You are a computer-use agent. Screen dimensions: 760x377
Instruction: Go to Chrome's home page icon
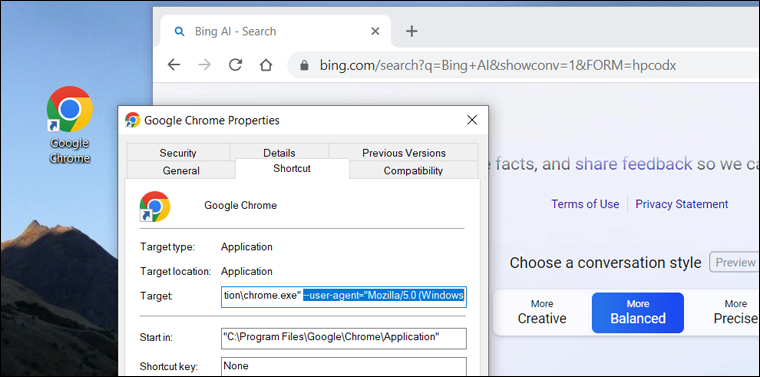(266, 65)
